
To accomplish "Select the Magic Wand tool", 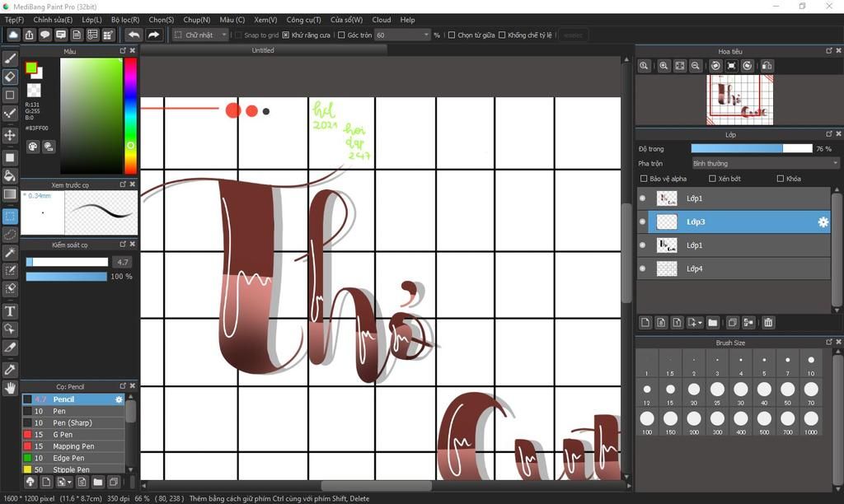I will (x=10, y=253).
